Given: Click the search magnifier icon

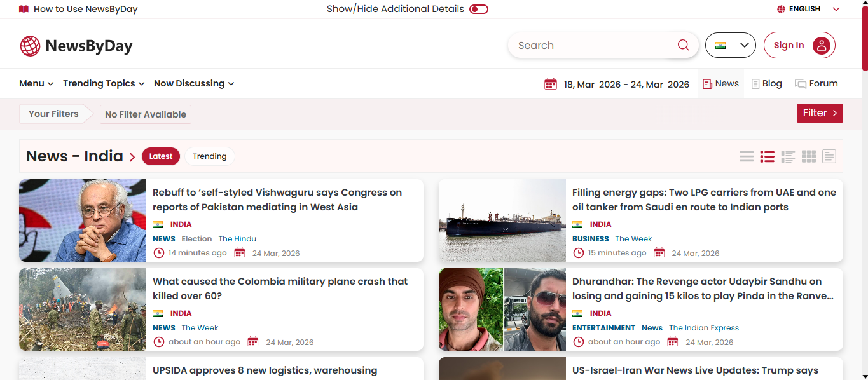Looking at the screenshot, I should (x=683, y=45).
